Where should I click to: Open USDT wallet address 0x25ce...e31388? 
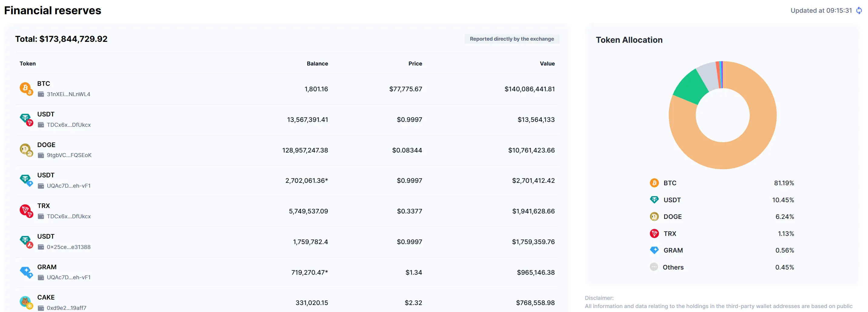(x=68, y=247)
